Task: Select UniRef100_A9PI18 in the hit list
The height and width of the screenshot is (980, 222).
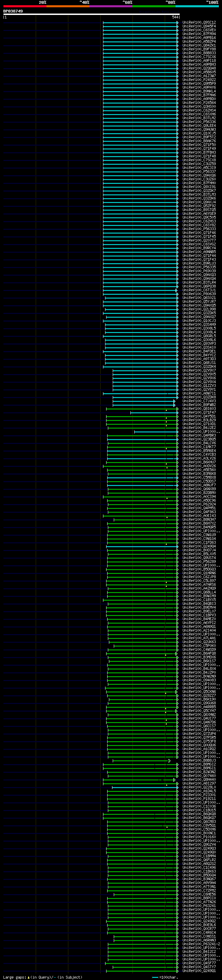Action: coord(199,60)
